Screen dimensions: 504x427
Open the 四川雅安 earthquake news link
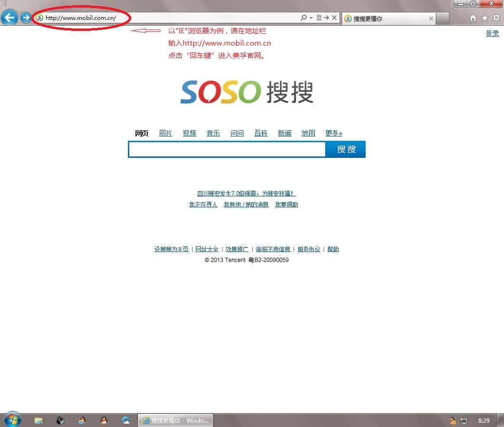(246, 194)
